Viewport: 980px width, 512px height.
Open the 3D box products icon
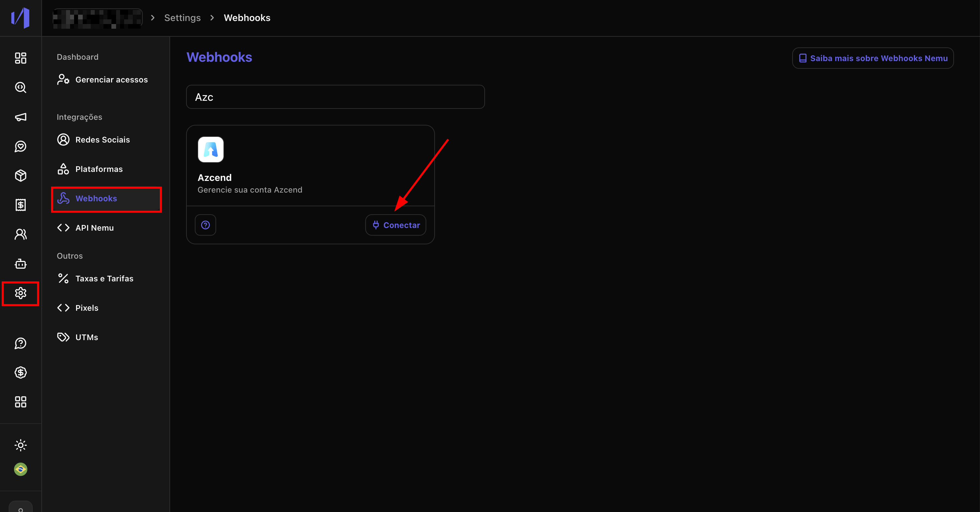21,176
